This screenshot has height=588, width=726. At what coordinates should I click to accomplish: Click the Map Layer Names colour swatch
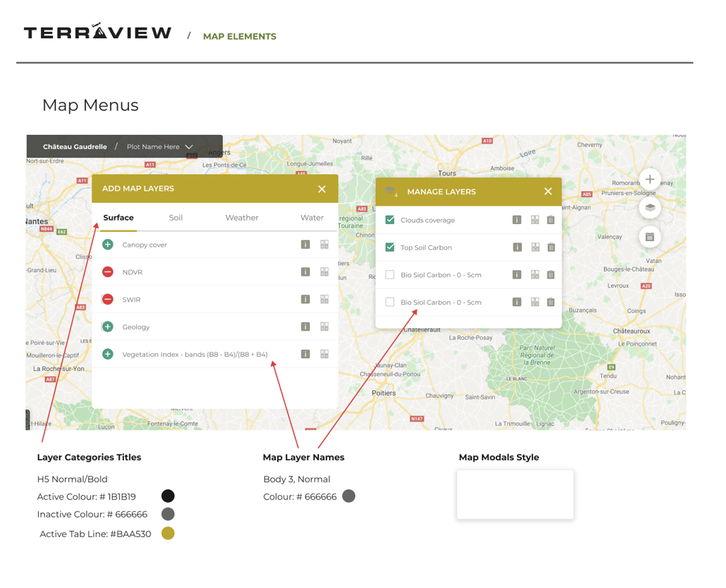click(349, 496)
